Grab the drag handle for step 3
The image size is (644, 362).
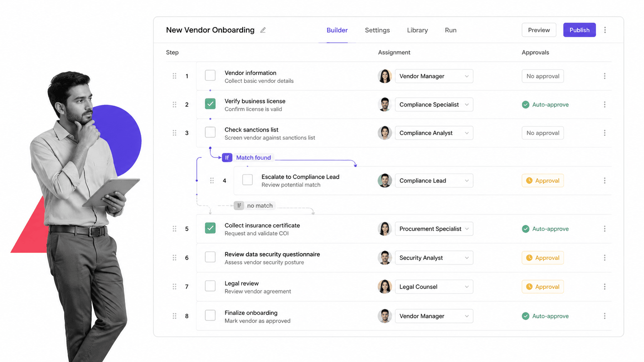click(174, 133)
